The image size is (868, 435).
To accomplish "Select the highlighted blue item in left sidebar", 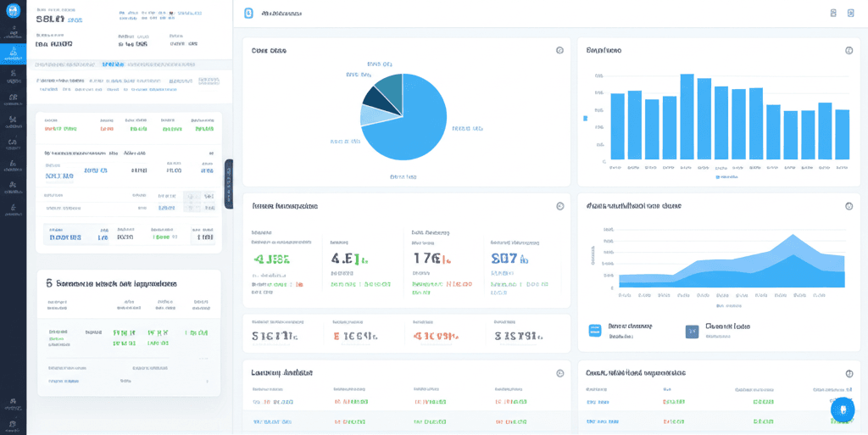I will point(13,53).
